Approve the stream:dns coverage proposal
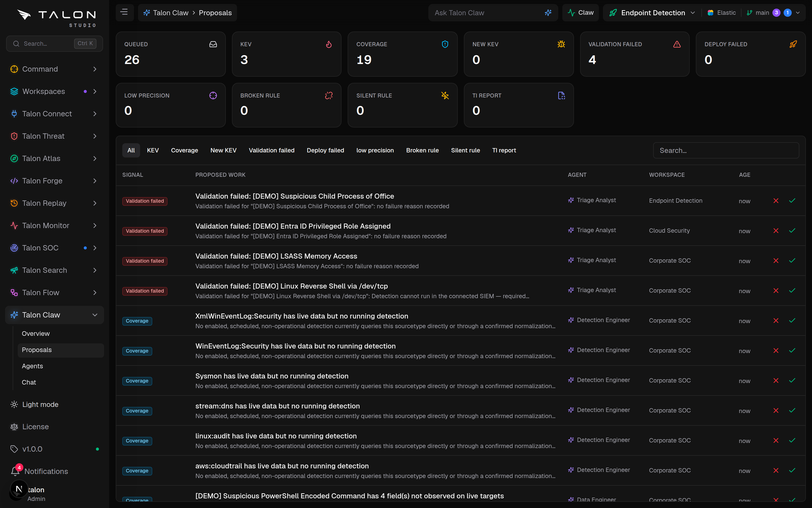Screen dimensions: 812x508 click(x=792, y=410)
